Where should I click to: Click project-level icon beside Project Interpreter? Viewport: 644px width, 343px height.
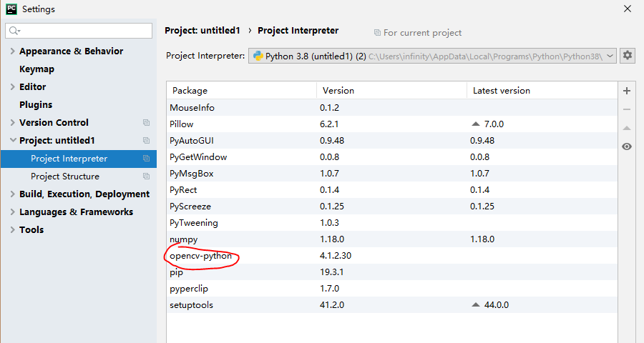coord(146,159)
